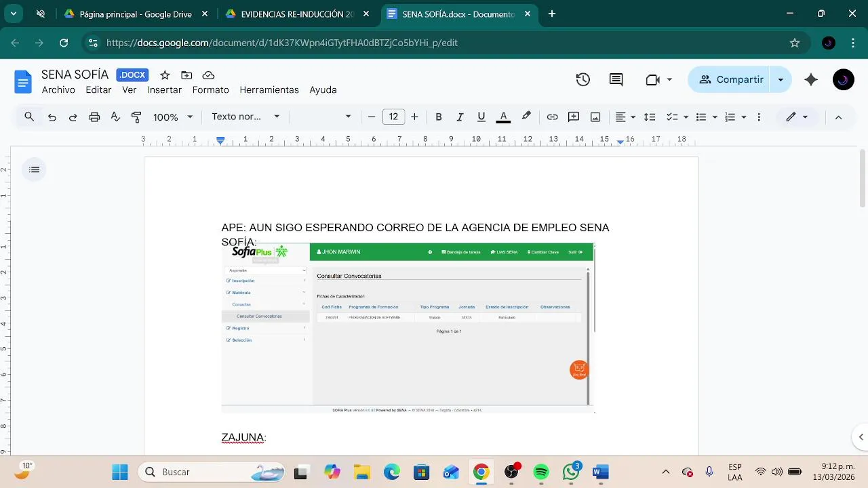Open the bulleted list dropdown arrow

pyautogui.click(x=715, y=117)
